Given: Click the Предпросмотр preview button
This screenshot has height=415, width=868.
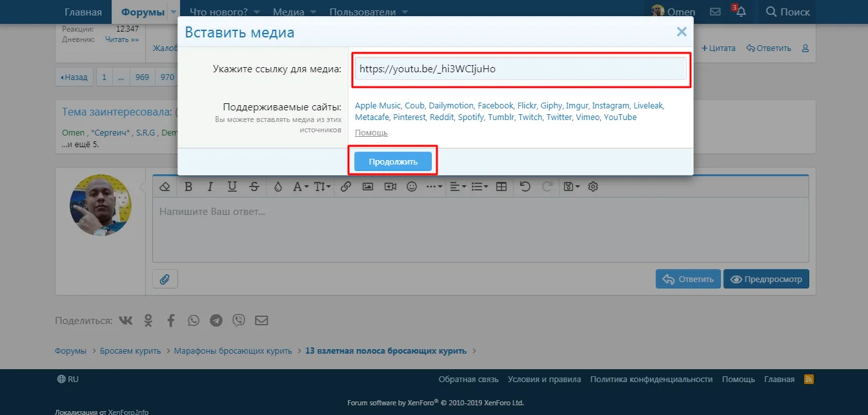Looking at the screenshot, I should coord(766,279).
